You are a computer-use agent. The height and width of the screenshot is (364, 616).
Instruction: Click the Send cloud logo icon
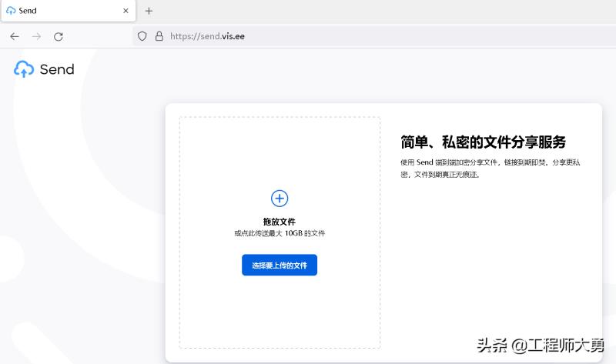(x=24, y=69)
